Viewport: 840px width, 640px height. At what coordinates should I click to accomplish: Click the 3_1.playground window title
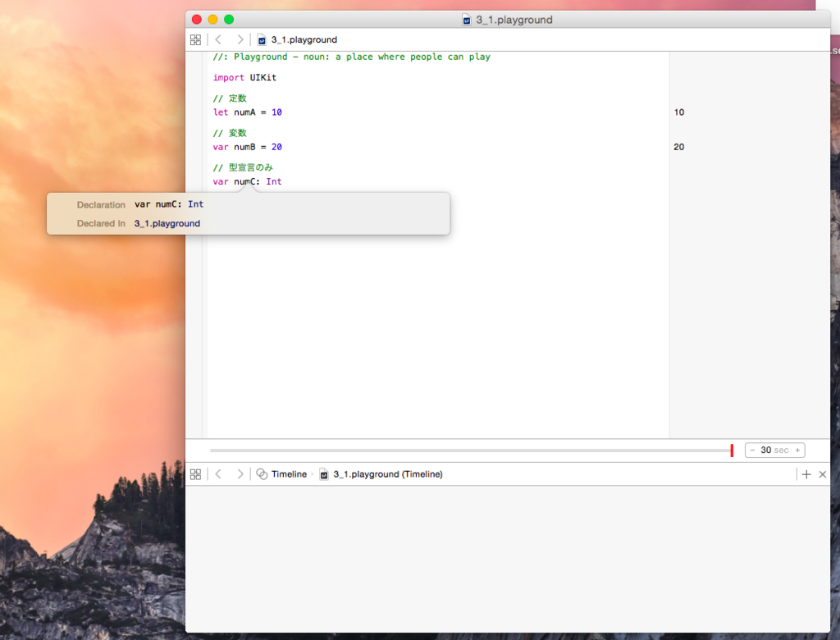coord(514,20)
